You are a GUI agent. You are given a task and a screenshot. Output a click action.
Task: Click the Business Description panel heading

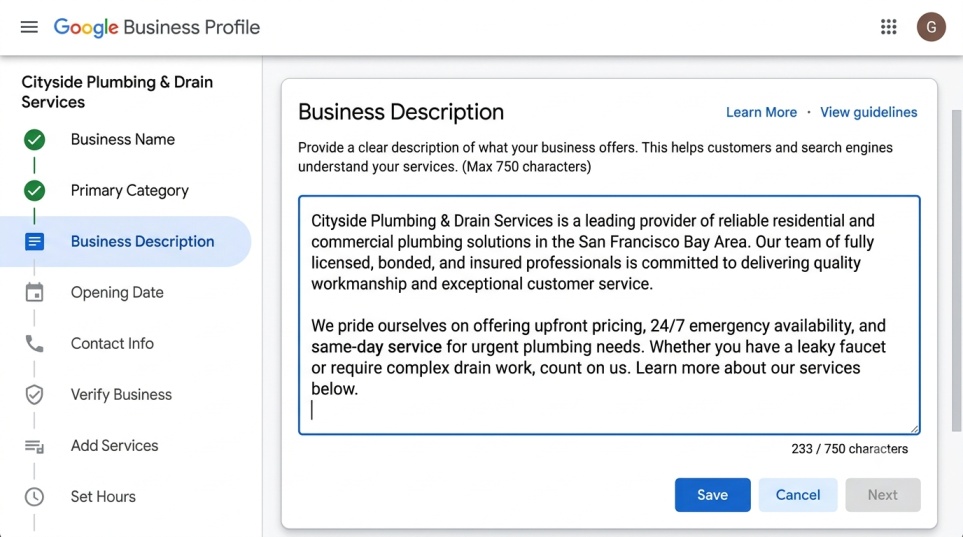401,112
